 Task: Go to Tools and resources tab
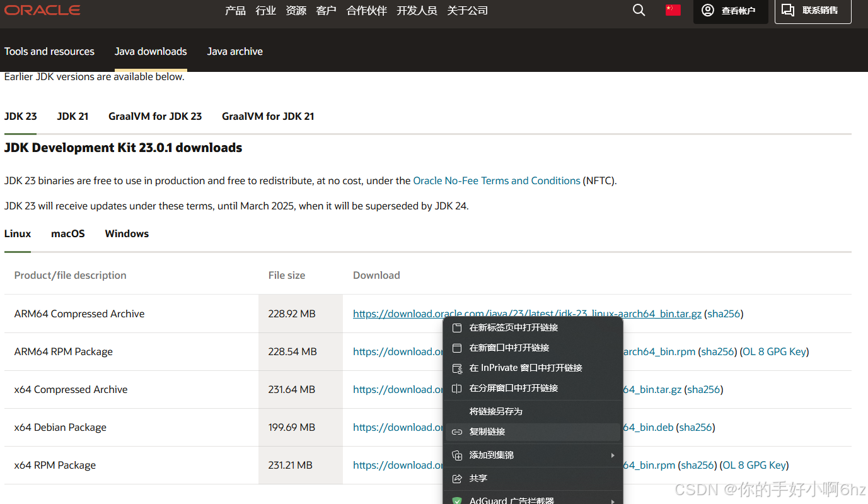pyautogui.click(x=49, y=52)
